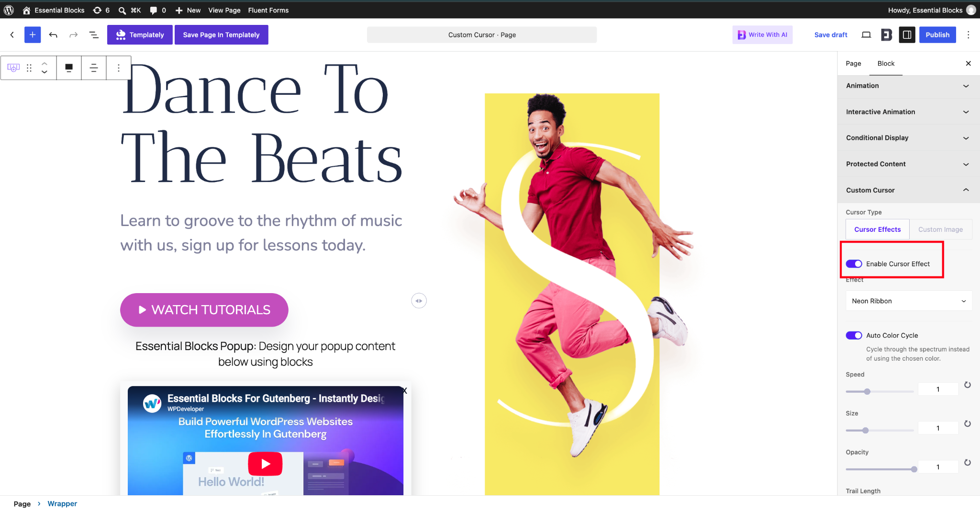Undo the last change
980x512 pixels.
(x=53, y=34)
